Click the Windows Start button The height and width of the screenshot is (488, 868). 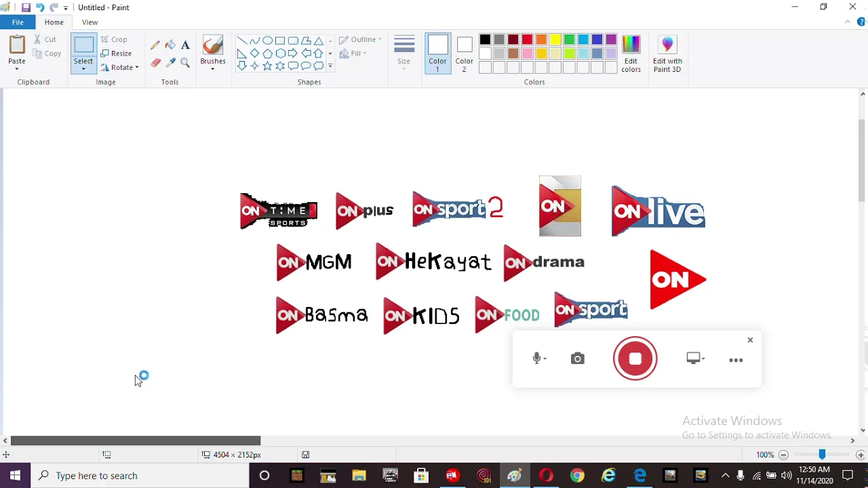(15, 476)
